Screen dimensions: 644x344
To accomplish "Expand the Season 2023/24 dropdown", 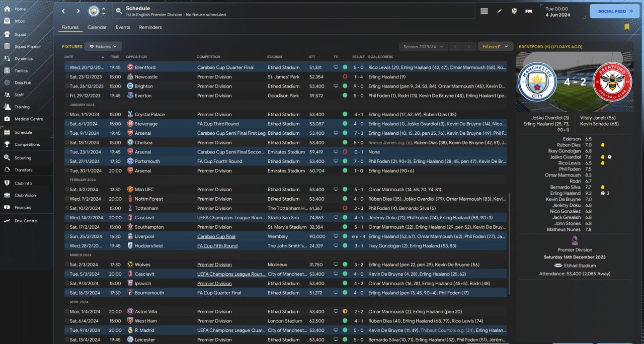I will click(x=423, y=47).
